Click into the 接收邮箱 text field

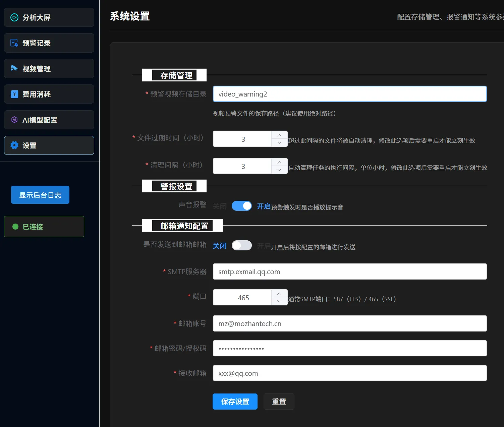(x=349, y=373)
